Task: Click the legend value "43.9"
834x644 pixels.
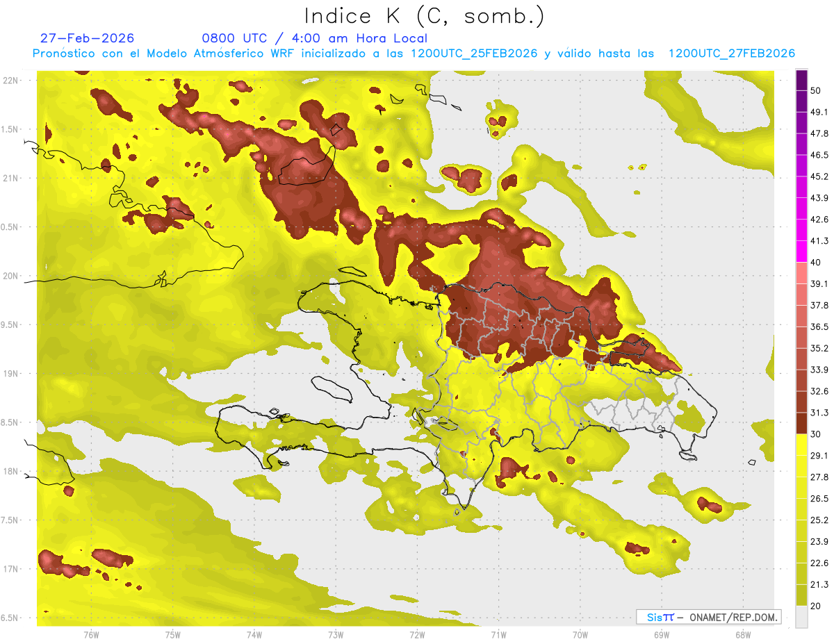Action: (x=819, y=198)
